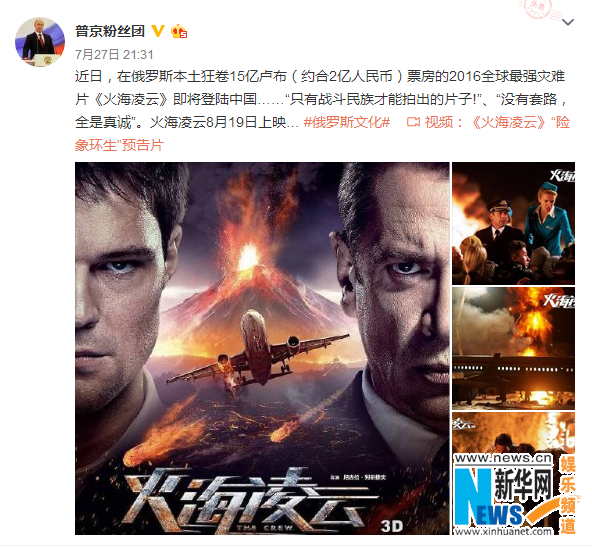The image size is (592, 547).
Task: Click the 火海凌云 title text on poster
Action: pos(242,498)
